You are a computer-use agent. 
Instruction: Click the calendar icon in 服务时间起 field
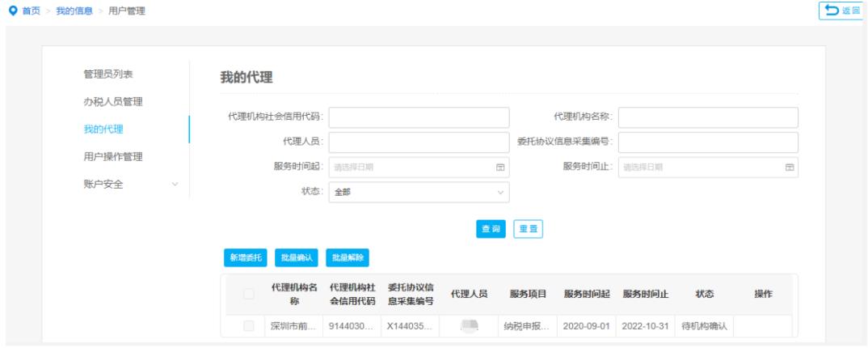pyautogui.click(x=499, y=168)
